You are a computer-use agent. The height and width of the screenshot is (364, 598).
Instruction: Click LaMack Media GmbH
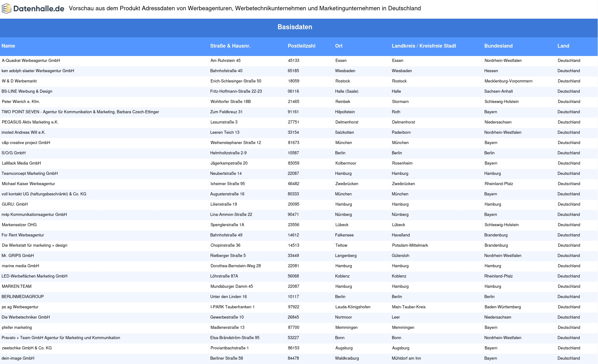tap(21, 163)
